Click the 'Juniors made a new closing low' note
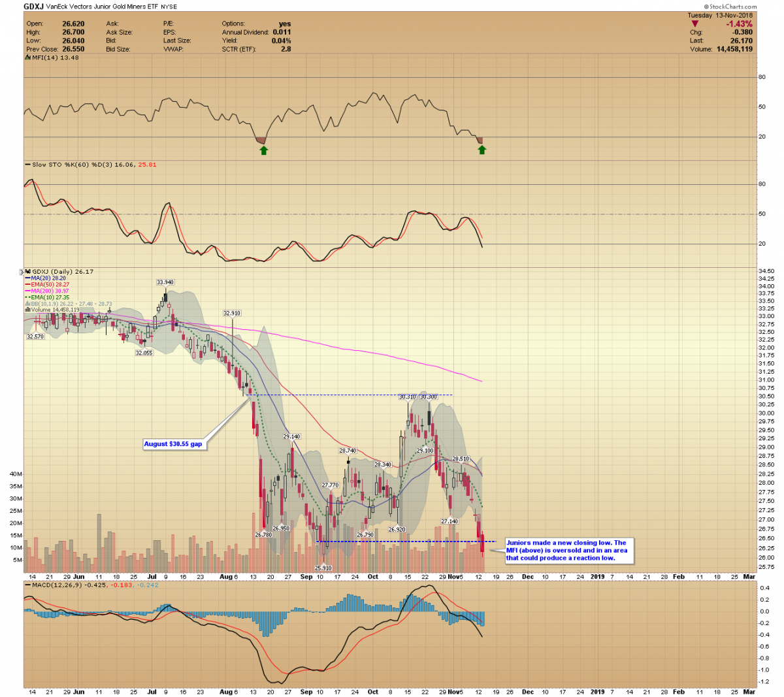The width and height of the screenshot is (784, 697). point(568,550)
